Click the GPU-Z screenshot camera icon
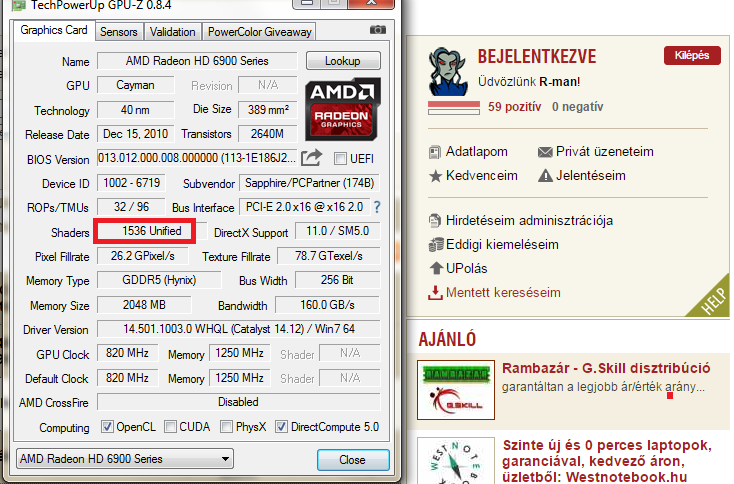This screenshot has width=734, height=484. pyautogui.click(x=378, y=30)
